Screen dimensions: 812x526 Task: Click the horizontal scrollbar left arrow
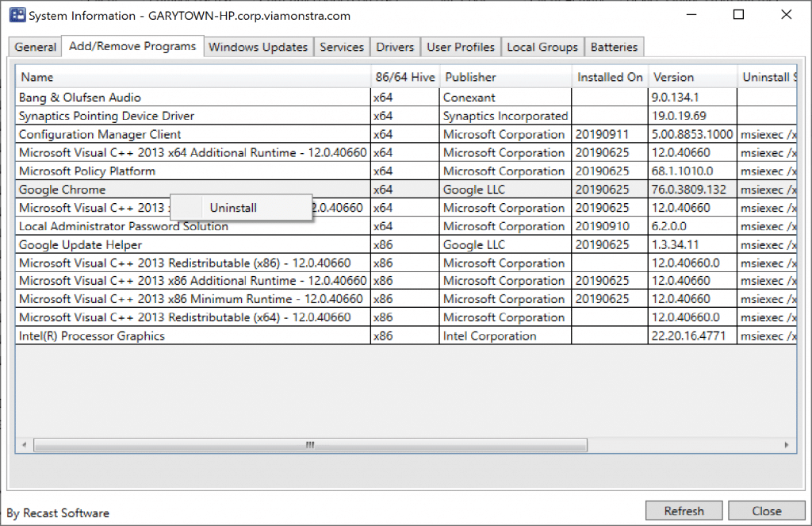(x=24, y=445)
